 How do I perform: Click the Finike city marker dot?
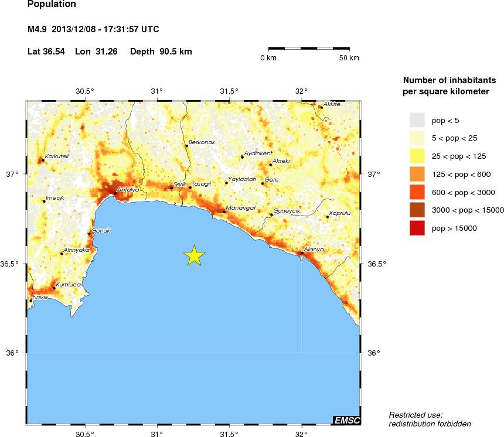tap(31, 301)
